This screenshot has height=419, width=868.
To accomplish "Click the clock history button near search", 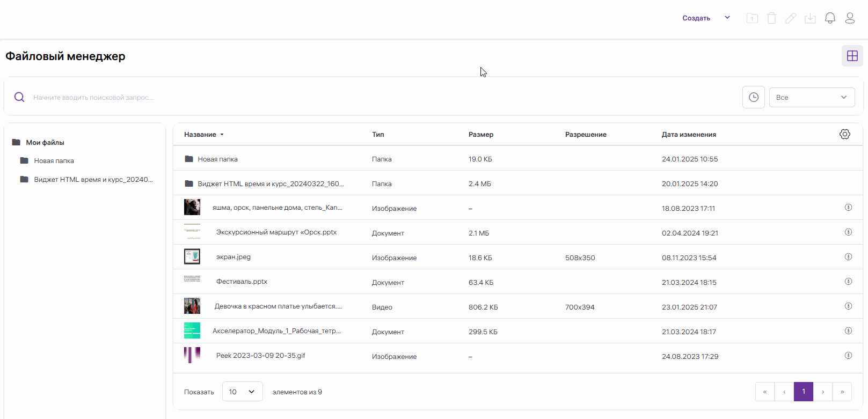I will point(753,97).
